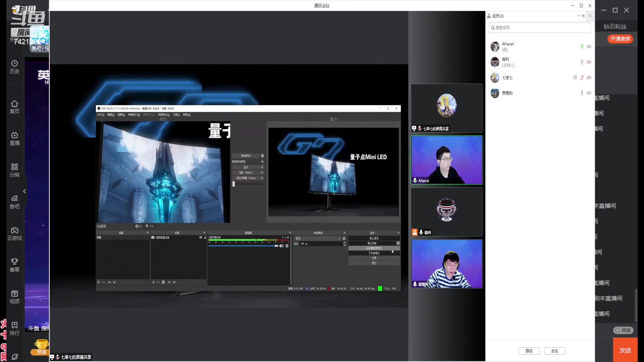Toggle 七草七 muted microphone in member list
The width and height of the screenshot is (644, 362).
click(x=582, y=77)
